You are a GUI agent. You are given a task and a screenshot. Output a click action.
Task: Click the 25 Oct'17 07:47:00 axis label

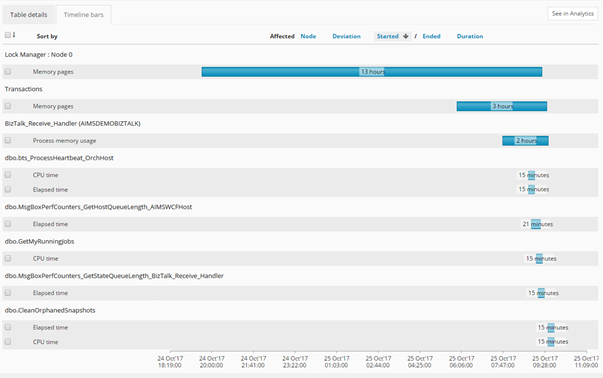pyautogui.click(x=503, y=361)
